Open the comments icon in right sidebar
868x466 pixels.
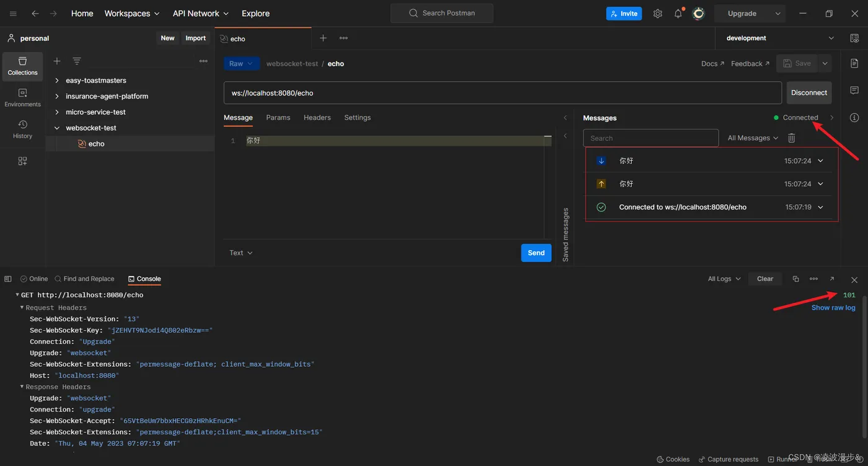854,91
